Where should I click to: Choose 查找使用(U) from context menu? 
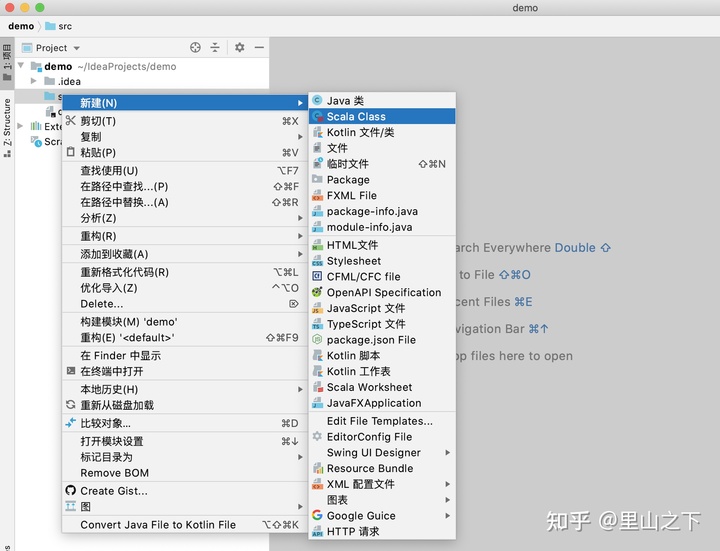[184, 170]
